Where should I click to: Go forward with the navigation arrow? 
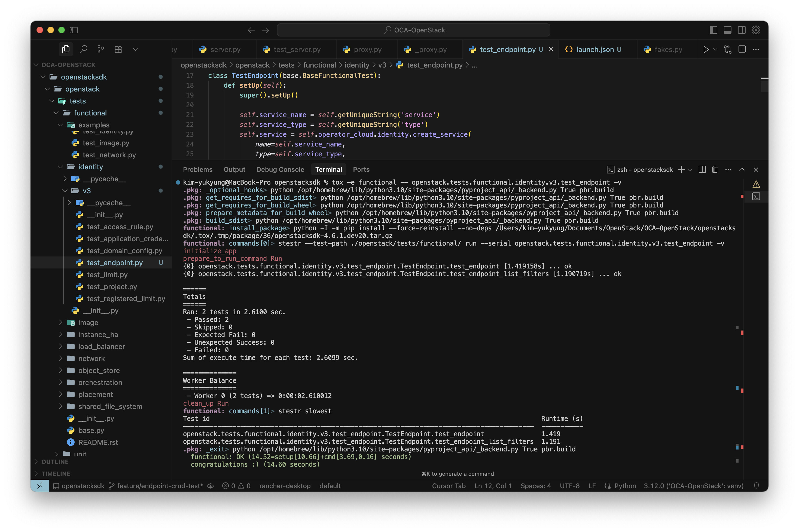tap(265, 30)
